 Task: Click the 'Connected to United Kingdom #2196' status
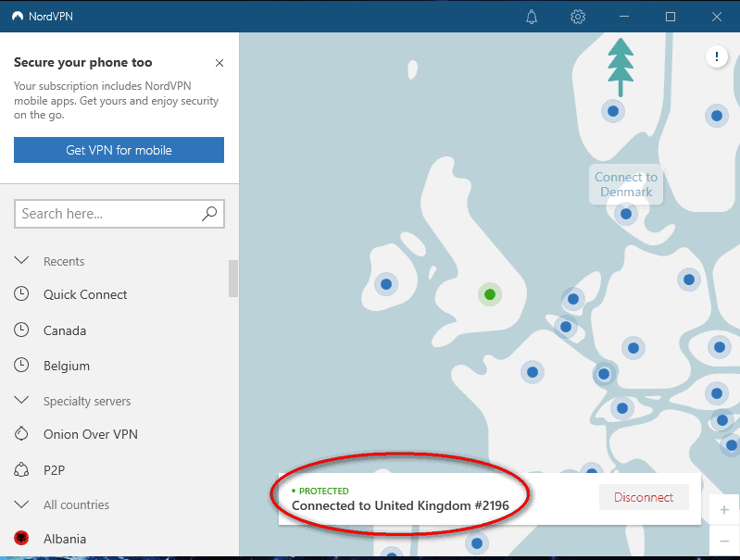[400, 505]
